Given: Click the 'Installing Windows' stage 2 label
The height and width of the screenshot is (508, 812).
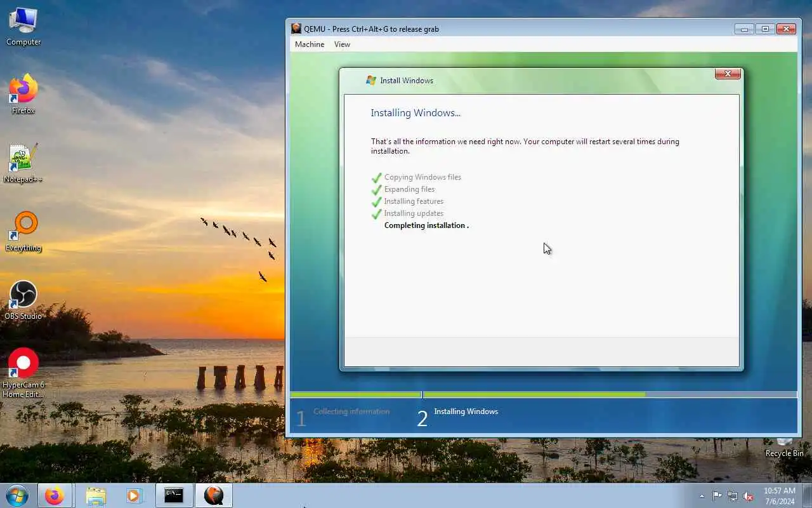Looking at the screenshot, I should 466,411.
